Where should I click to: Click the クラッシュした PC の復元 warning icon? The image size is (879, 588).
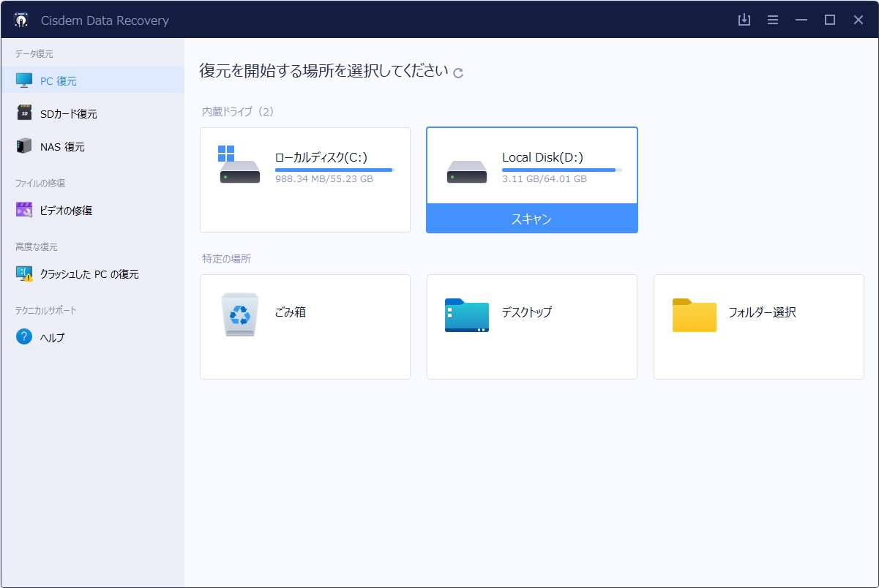click(24, 274)
